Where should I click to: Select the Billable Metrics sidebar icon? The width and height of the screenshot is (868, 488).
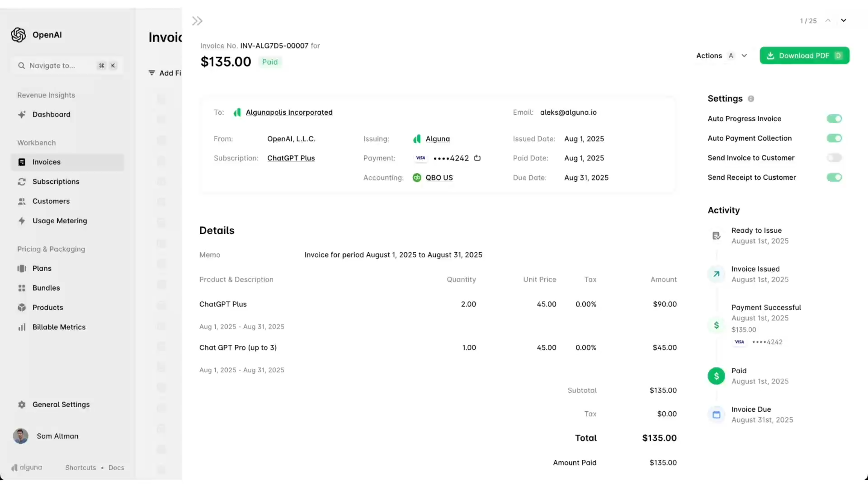[x=22, y=327]
